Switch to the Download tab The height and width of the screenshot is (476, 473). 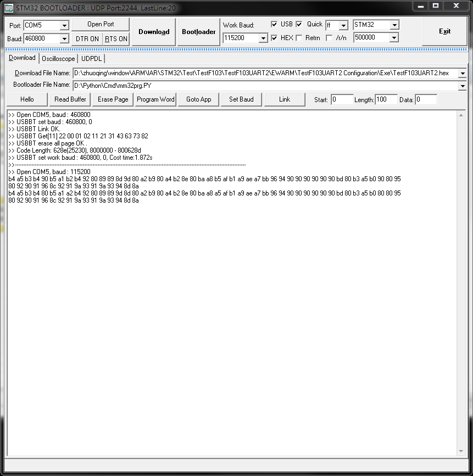[x=22, y=58]
